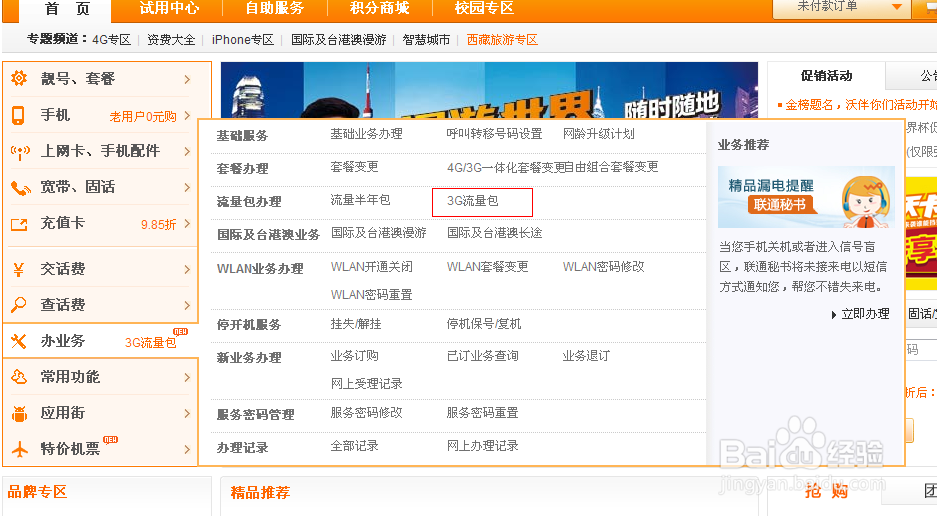Switch to the 促销活动 tab
937x516 pixels.
[826, 76]
